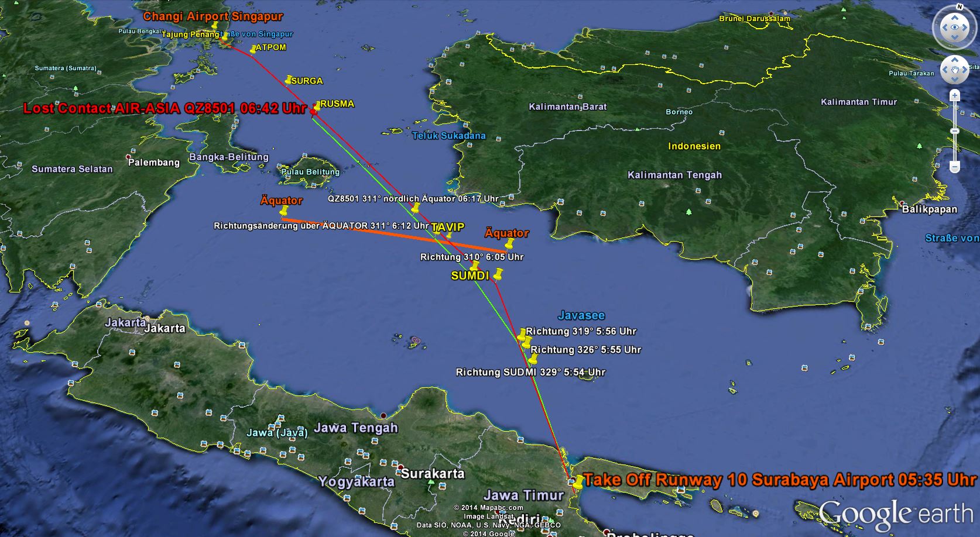
Task: Zoom in with the plus button
Action: 955,95
